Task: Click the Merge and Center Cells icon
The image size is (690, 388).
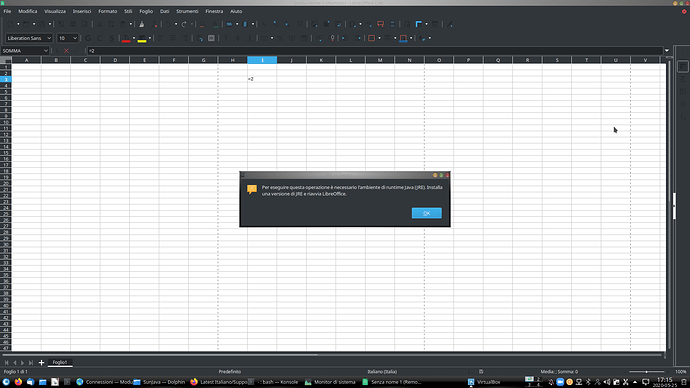Action: coord(211,38)
